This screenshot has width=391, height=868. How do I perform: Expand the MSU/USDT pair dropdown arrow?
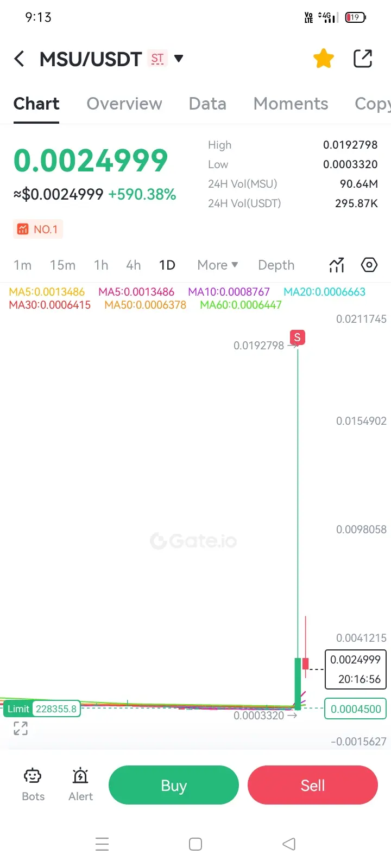(x=178, y=58)
